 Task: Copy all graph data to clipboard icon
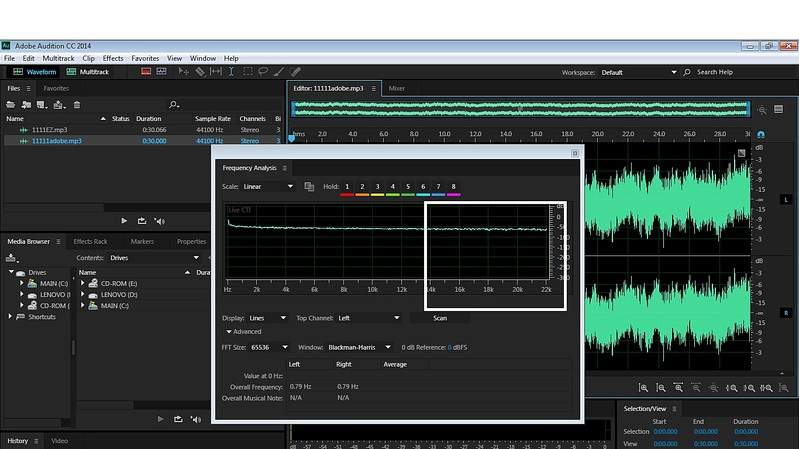[309, 187]
